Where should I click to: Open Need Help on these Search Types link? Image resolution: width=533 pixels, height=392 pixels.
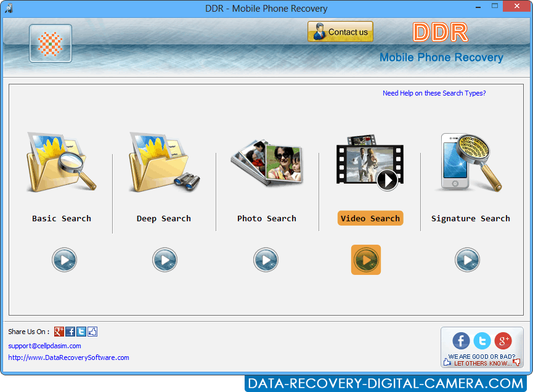[434, 93]
